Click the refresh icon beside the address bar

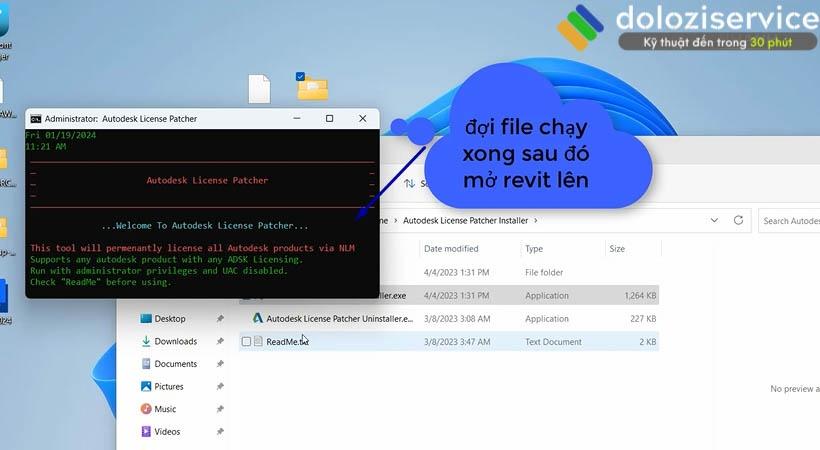739,220
